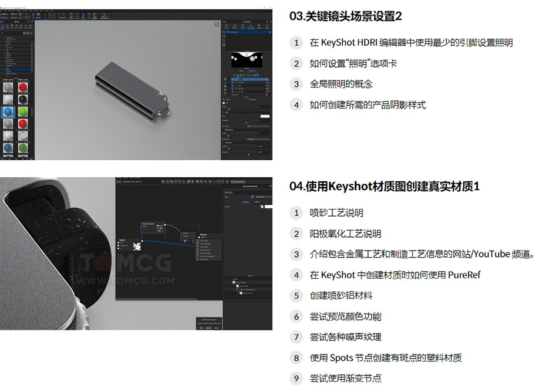Switch to the HDRI Editor tab
The height and width of the screenshot is (392, 546).
[252, 71]
